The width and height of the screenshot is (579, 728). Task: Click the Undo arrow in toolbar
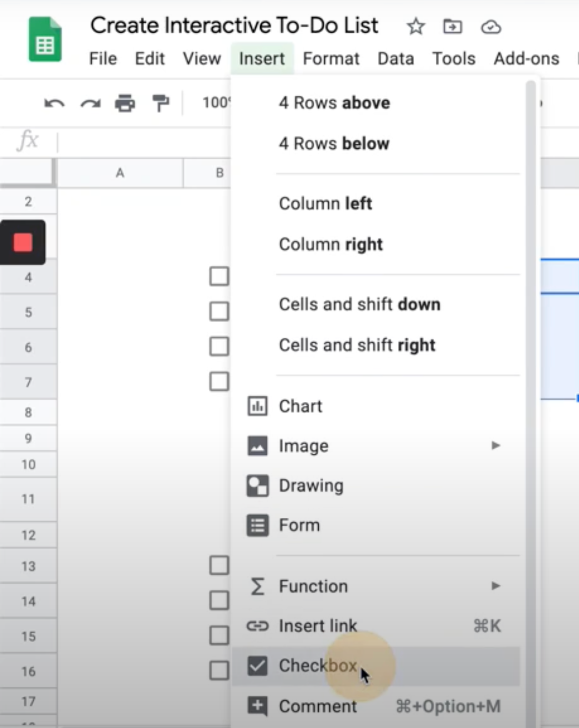(54, 104)
